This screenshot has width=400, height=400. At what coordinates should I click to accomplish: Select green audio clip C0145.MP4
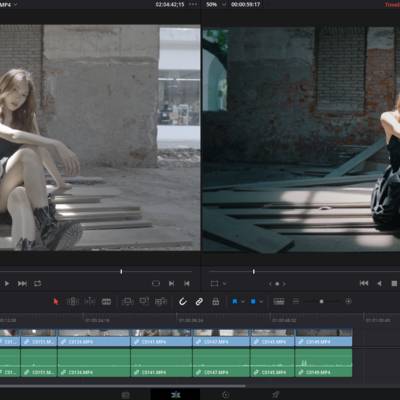(x=272, y=363)
